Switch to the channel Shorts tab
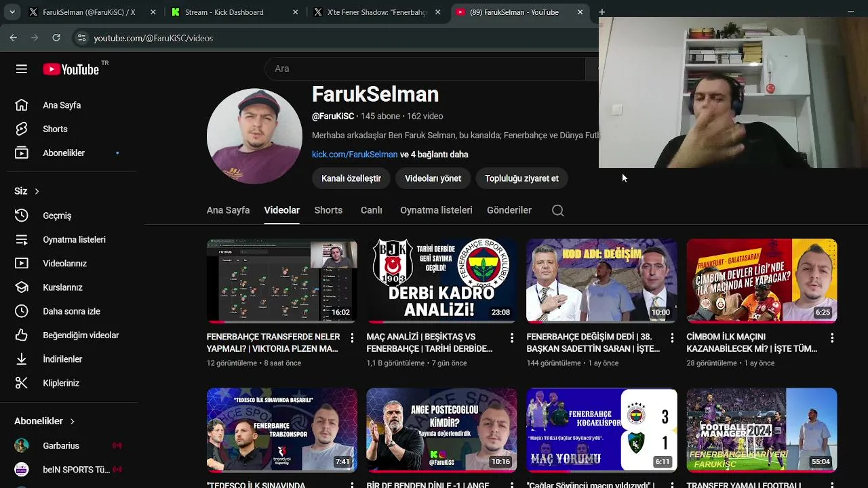The image size is (868, 488). point(328,210)
